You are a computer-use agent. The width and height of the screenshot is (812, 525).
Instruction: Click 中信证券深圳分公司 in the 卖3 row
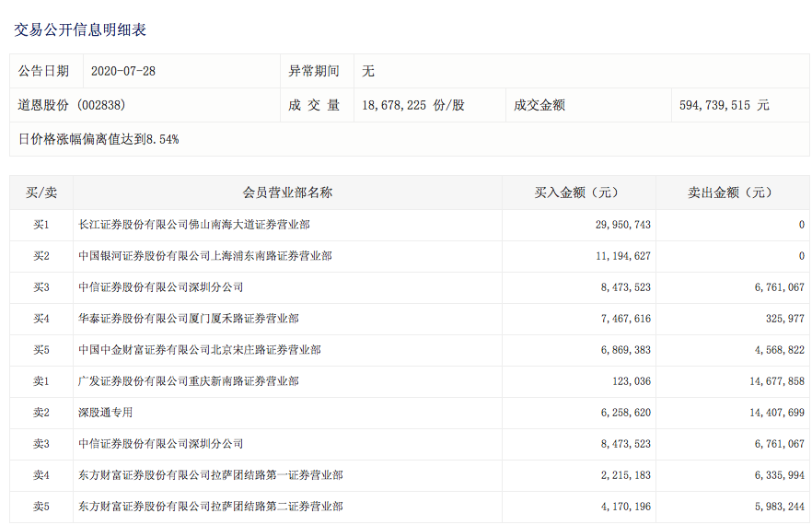(160, 444)
